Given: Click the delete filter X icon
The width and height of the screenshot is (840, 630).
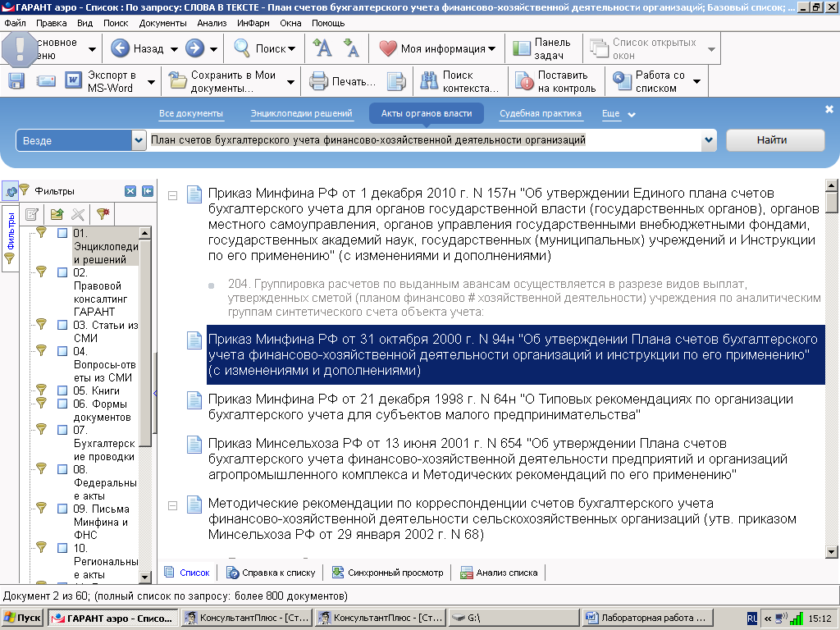Looking at the screenshot, I should click(x=78, y=214).
